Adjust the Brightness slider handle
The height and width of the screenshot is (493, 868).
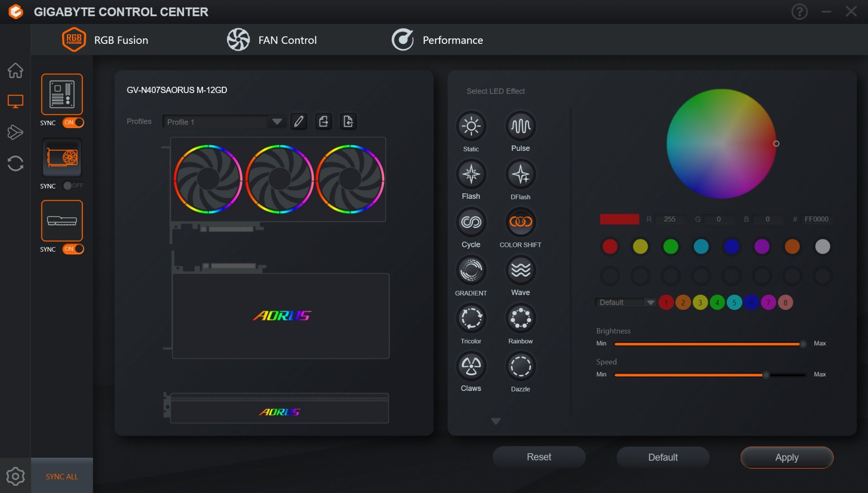803,344
